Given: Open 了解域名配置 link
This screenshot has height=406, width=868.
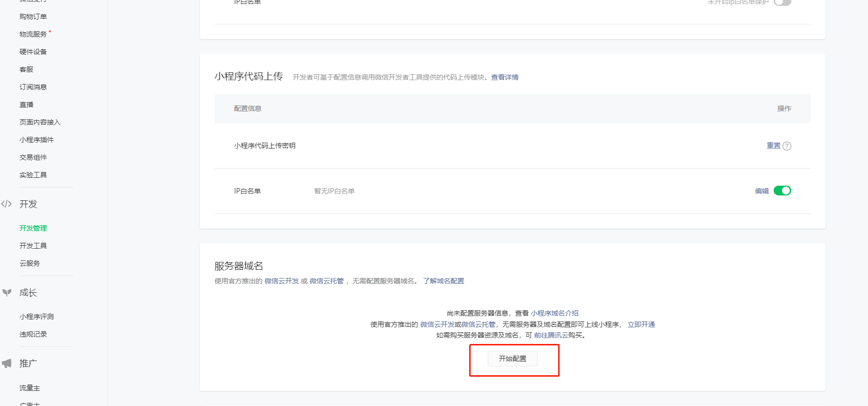Looking at the screenshot, I should [443, 281].
